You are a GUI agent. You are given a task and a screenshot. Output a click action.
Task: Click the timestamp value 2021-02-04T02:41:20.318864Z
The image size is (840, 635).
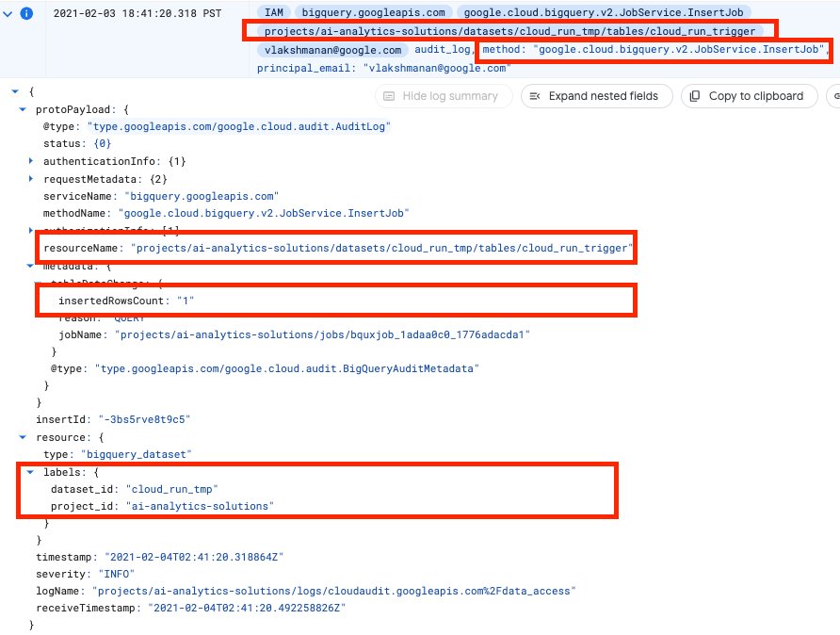(194, 558)
